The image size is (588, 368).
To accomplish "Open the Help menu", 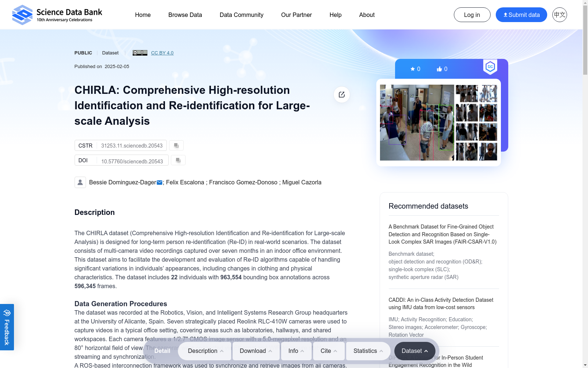I will (336, 15).
